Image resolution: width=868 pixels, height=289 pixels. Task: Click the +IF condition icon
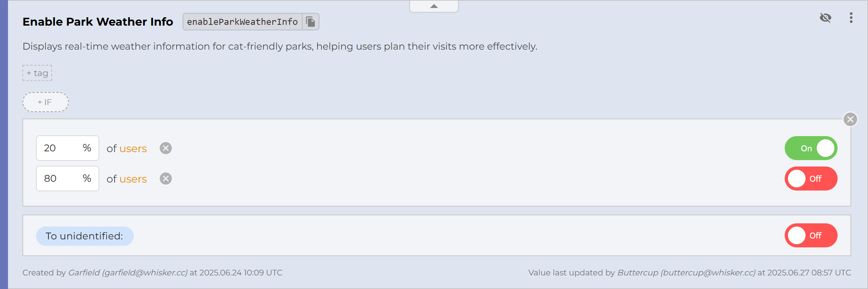tap(45, 102)
